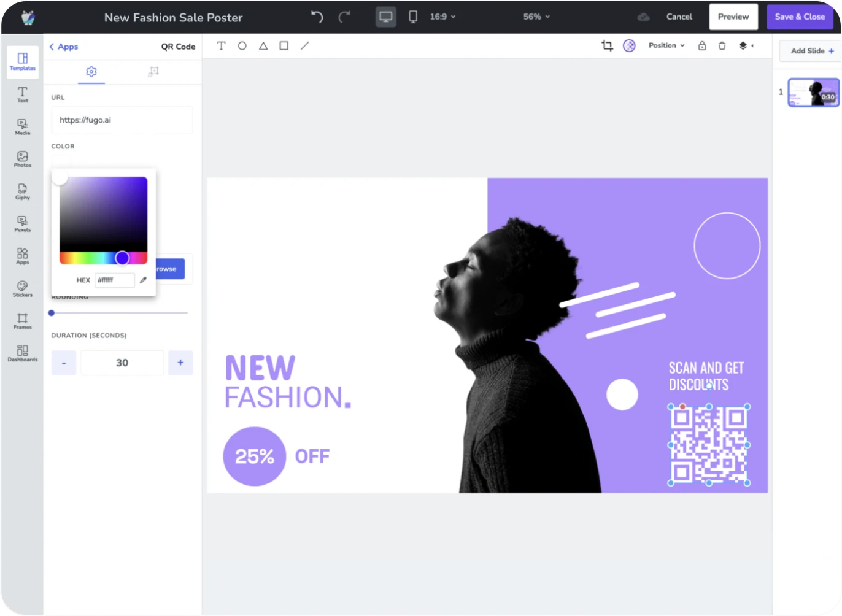Select the line drawing tool
This screenshot has height=616, width=842.
click(305, 45)
